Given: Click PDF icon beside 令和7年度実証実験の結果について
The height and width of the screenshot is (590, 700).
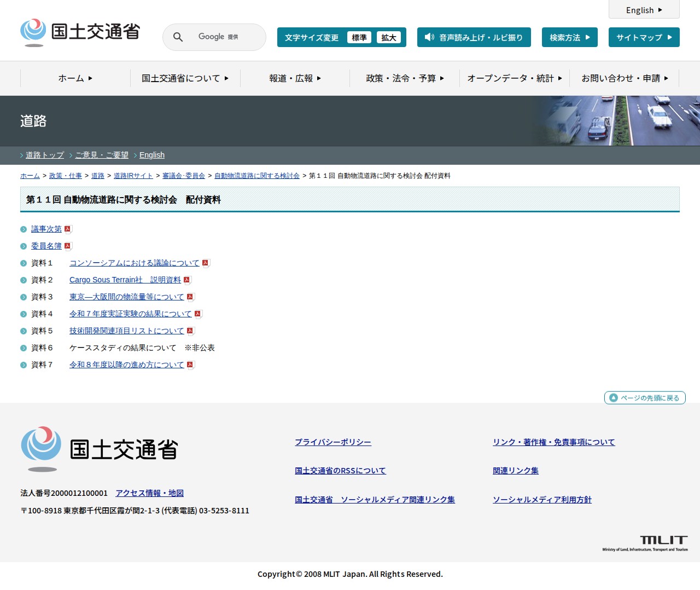Looking at the screenshot, I should click(198, 314).
